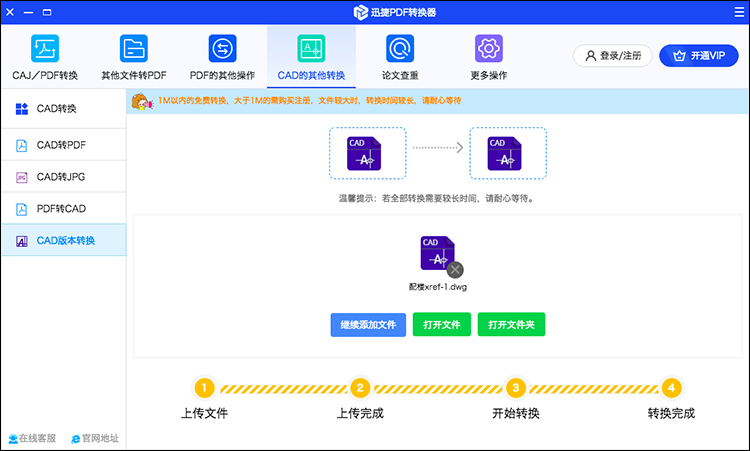Click the 迅捷PDF转换器 title text
The image size is (750, 451).
coord(403,12)
